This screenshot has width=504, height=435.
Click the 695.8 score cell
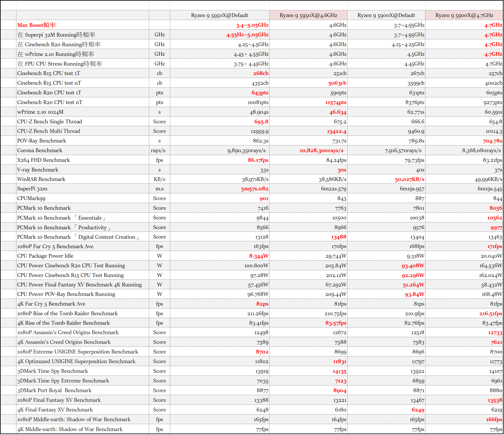[x=261, y=121]
